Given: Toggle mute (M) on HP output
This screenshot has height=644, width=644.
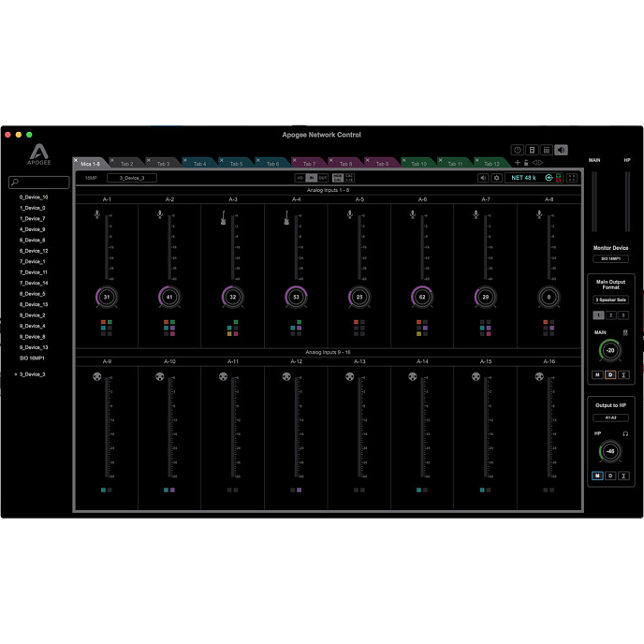Looking at the screenshot, I should (x=597, y=476).
